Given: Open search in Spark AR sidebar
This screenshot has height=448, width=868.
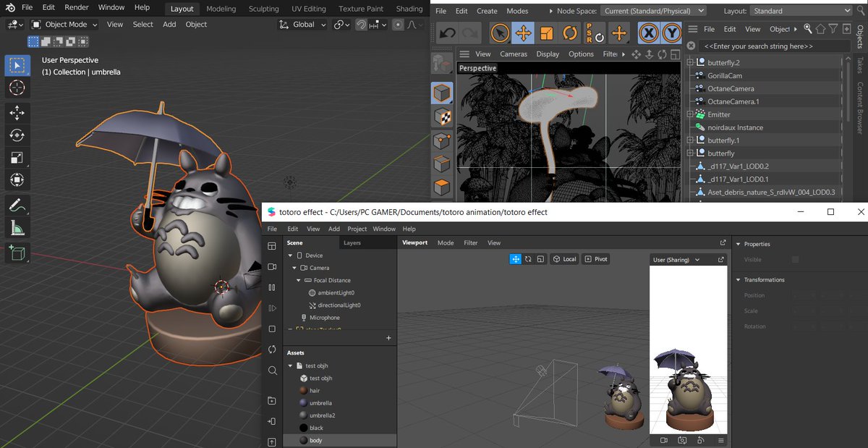Looking at the screenshot, I should tap(272, 371).
